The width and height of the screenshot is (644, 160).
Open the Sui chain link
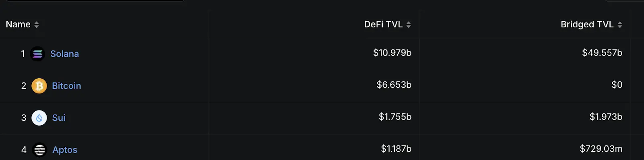point(59,118)
